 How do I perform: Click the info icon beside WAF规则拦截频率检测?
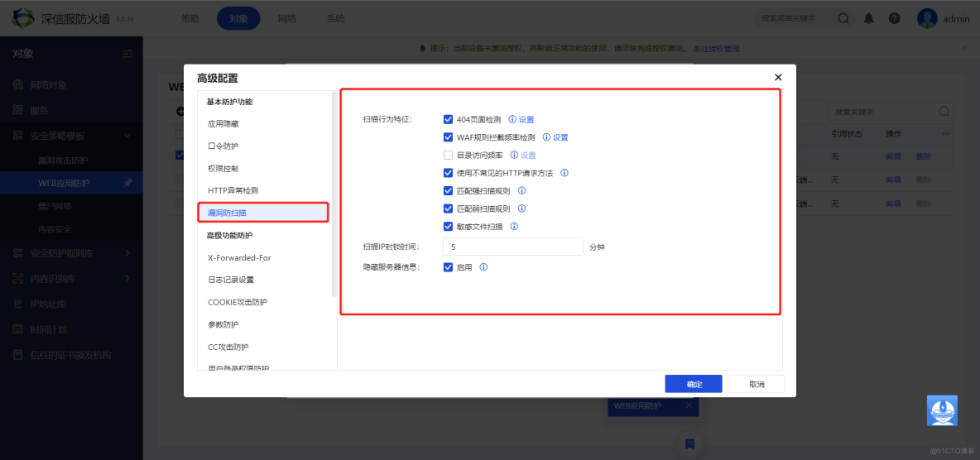[546, 137]
